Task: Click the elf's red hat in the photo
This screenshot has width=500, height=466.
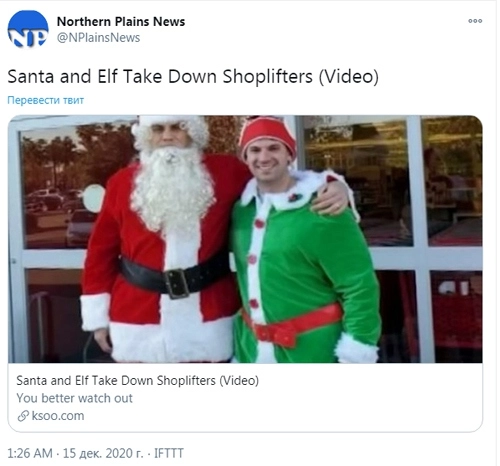Action: 267,136
